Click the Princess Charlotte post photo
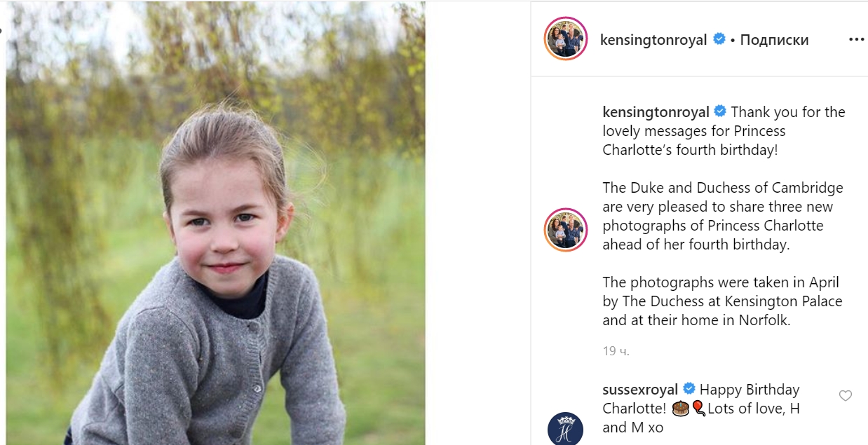Screen dimensions: 868x445 tap(215, 223)
